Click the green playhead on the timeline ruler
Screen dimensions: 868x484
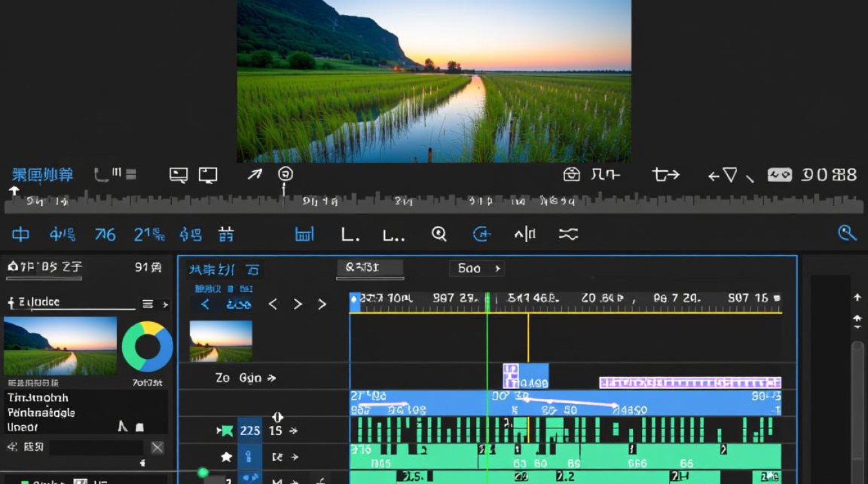click(x=488, y=302)
